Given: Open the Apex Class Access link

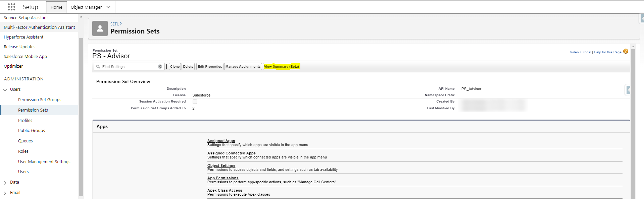Looking at the screenshot, I should 225,191.
